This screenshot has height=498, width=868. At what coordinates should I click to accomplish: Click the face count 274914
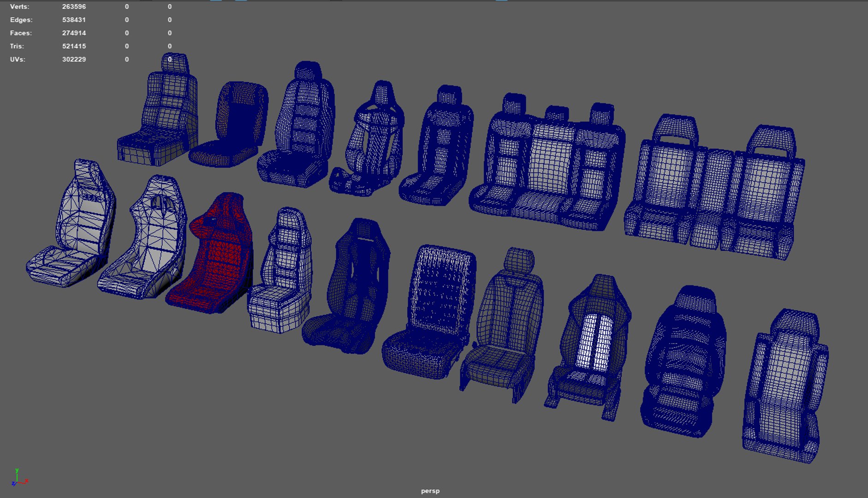[x=74, y=33]
